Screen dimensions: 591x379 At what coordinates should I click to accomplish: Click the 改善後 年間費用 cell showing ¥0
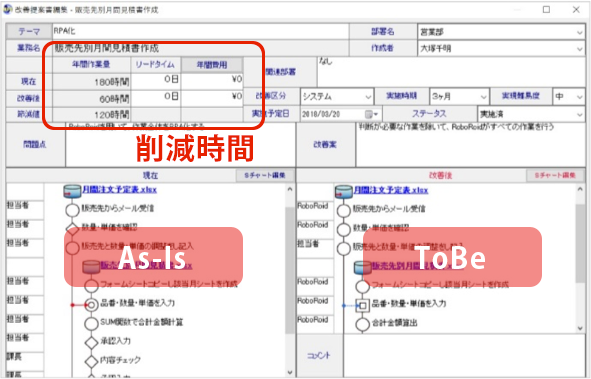coord(212,98)
